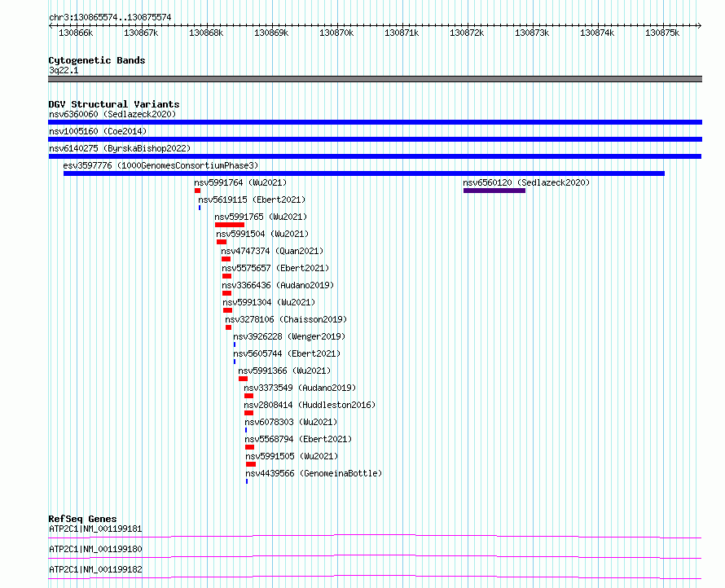Image resolution: width=725 pixels, height=588 pixels.
Task: Click nsv5619115 (Ebert2021) label
Action: coord(252,200)
